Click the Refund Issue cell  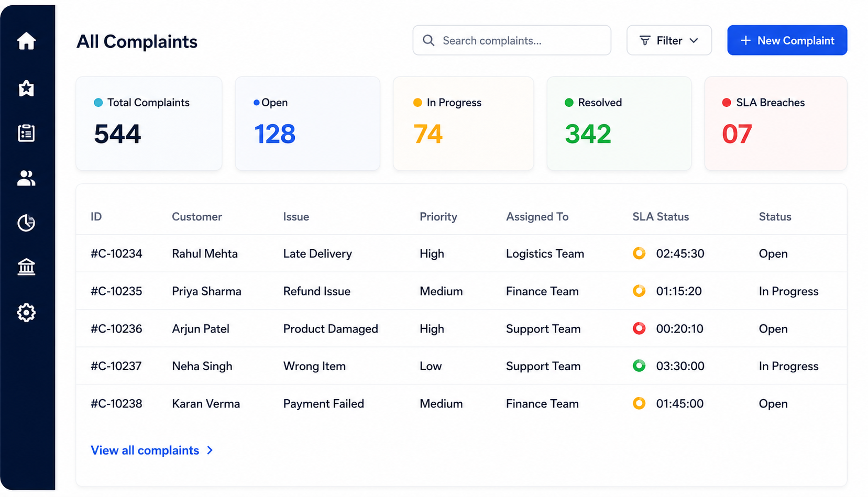coord(317,291)
